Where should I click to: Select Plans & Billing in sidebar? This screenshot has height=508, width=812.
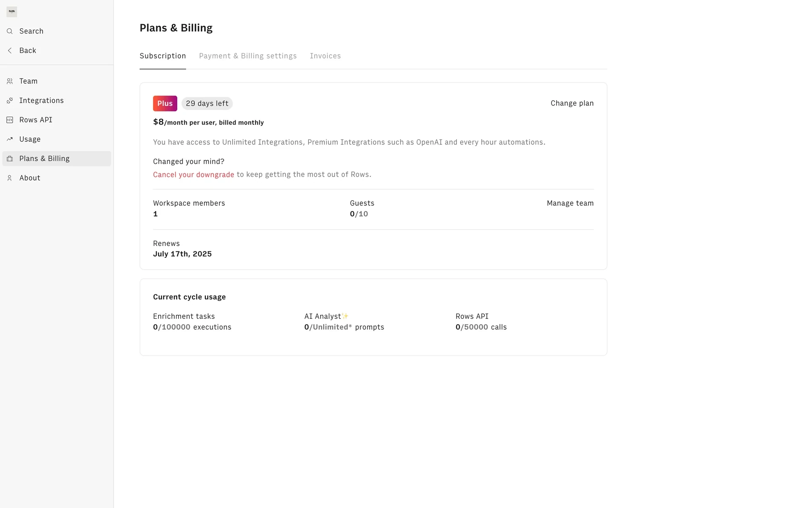(x=57, y=159)
